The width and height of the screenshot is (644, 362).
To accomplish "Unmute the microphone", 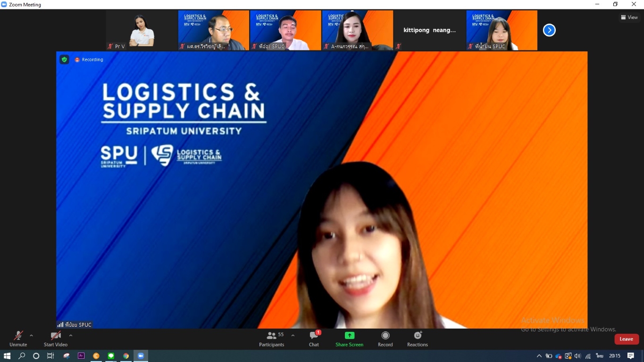I will tap(18, 338).
